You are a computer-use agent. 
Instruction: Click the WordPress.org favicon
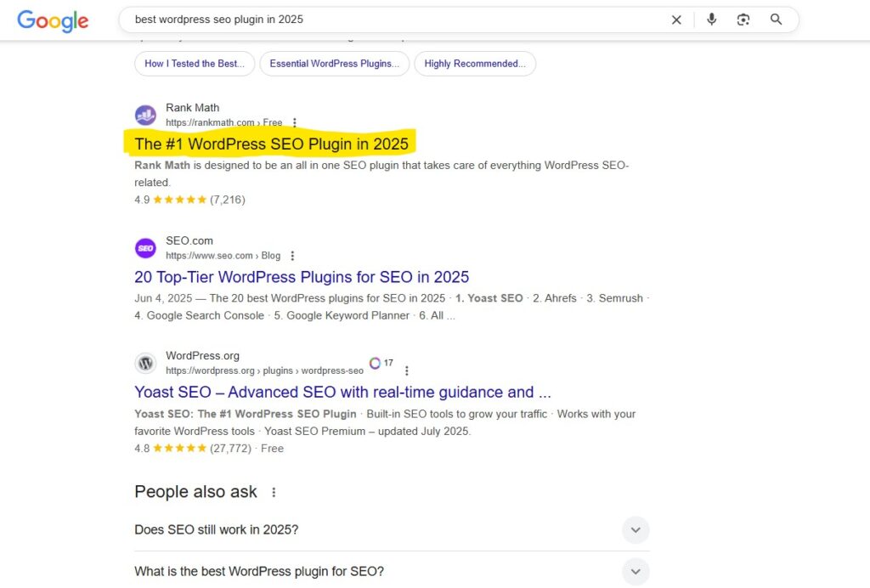[145, 364]
